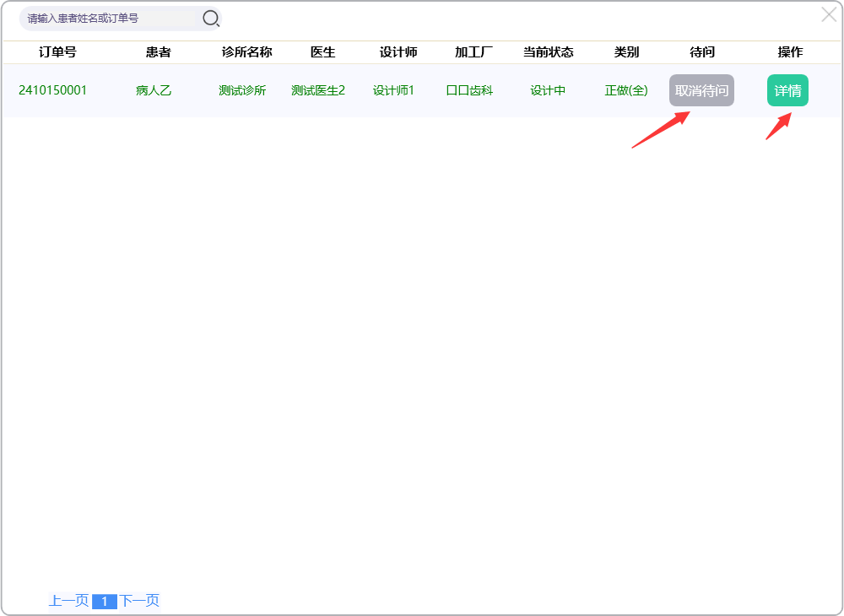Click the factory cell 口口齿科
Image resolution: width=844 pixels, height=616 pixels.
coord(469,90)
